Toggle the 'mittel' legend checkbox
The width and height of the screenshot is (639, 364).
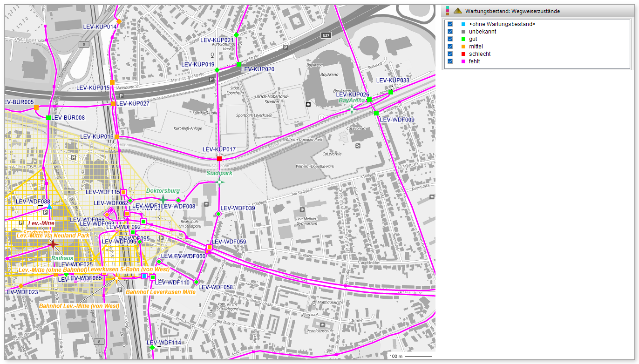click(x=450, y=47)
